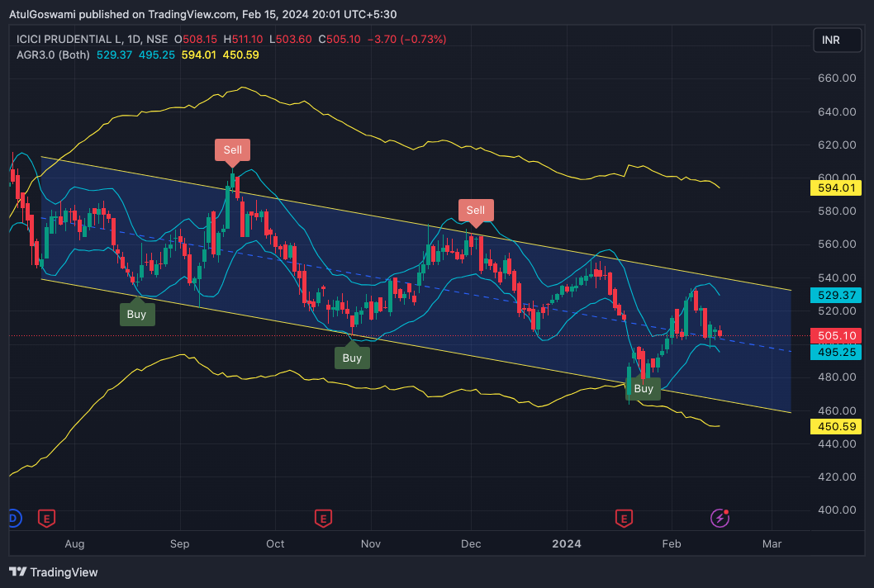Click the 560.00 price axis label
874x588 pixels.
click(837, 244)
